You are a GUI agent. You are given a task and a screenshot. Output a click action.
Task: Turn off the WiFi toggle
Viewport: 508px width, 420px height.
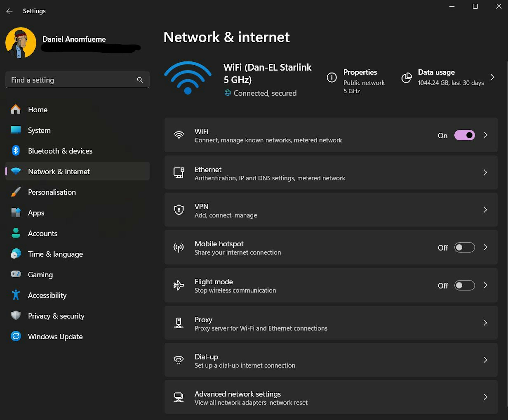pyautogui.click(x=464, y=135)
